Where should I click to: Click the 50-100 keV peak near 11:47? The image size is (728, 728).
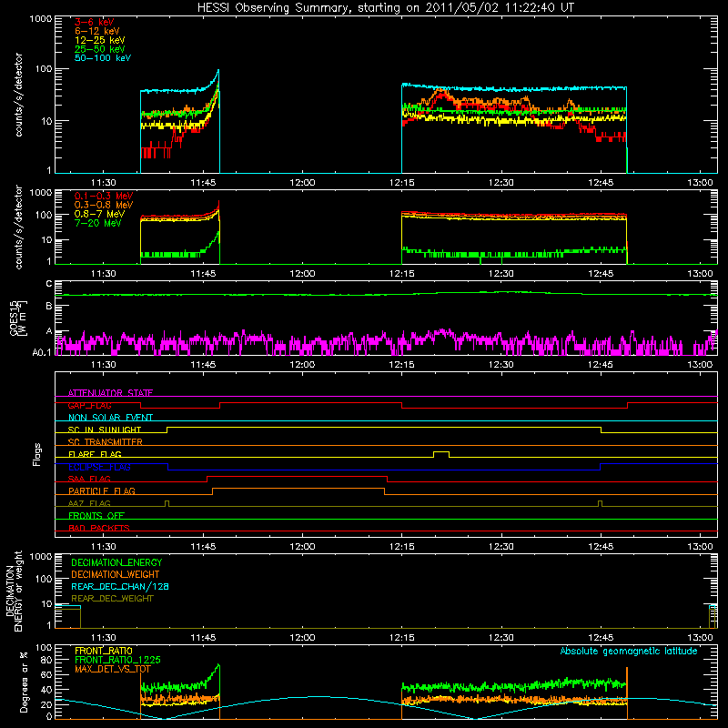click(x=217, y=72)
